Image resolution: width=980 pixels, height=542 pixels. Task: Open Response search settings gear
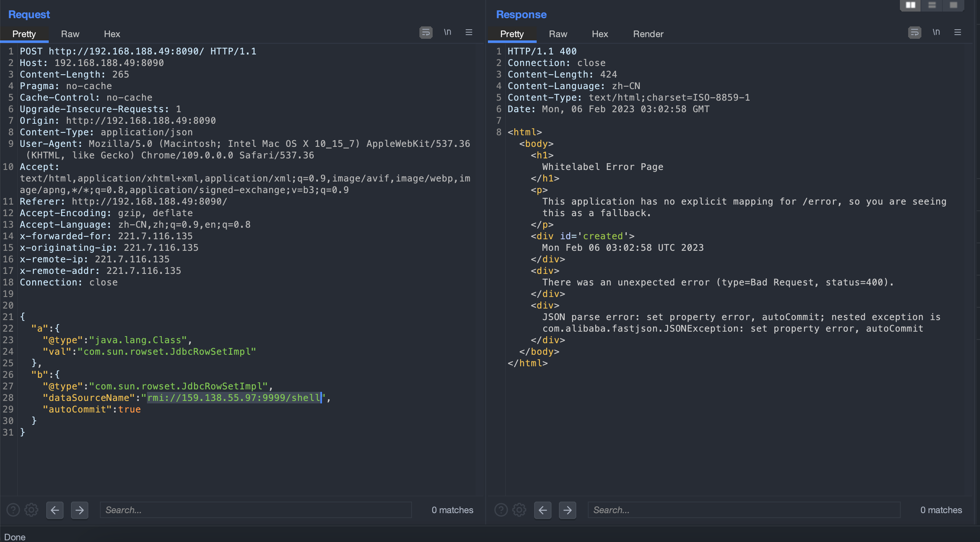[519, 510]
